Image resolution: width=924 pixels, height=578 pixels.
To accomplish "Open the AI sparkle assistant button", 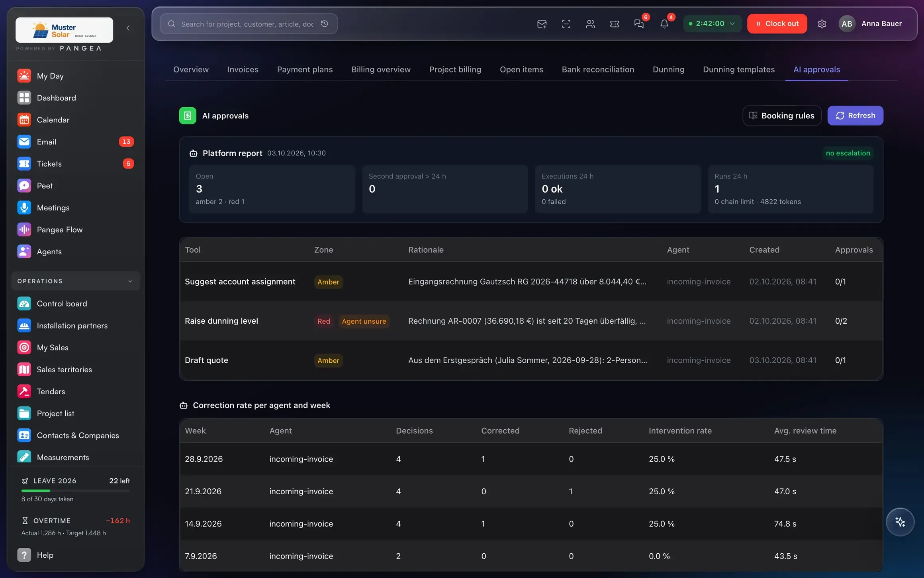I will coord(900,522).
